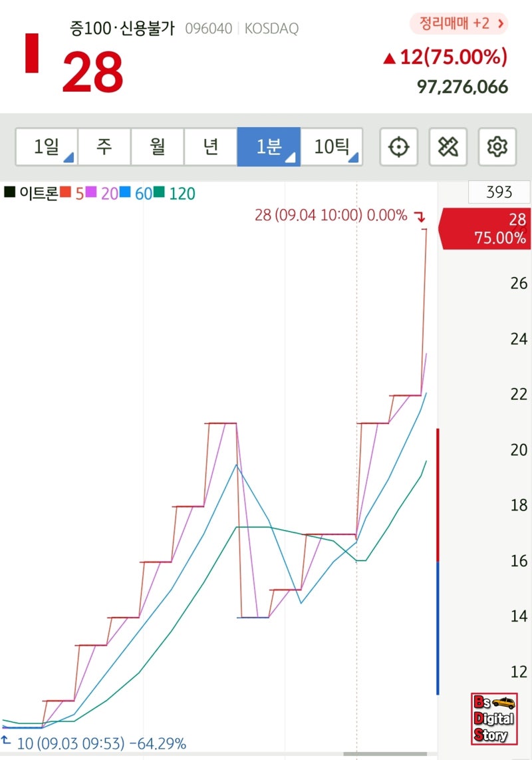Viewport: 532px width, 760px height.
Task: Expand the 10틱 tick interval dropdown
Action: [x=332, y=147]
